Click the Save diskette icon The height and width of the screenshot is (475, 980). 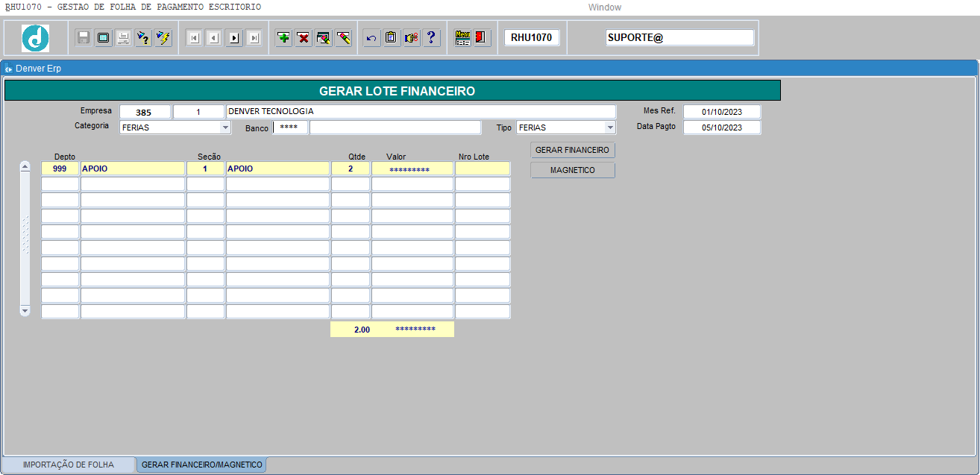pyautogui.click(x=84, y=38)
